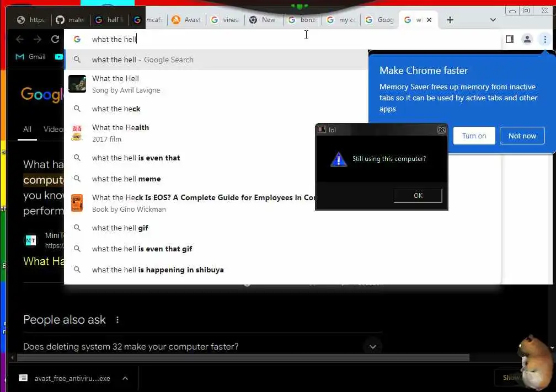Click 'Not now' in Chrome faster popup
Image resolution: width=556 pixels, height=392 pixels.
click(522, 136)
